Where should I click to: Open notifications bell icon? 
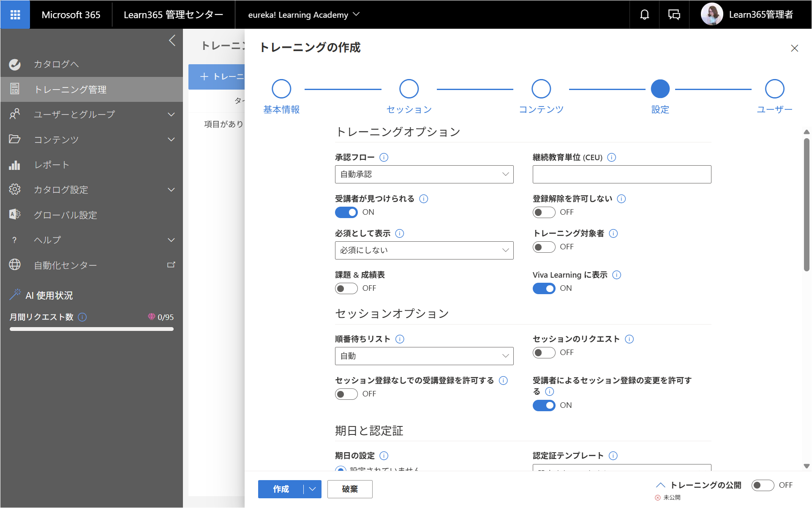click(644, 15)
